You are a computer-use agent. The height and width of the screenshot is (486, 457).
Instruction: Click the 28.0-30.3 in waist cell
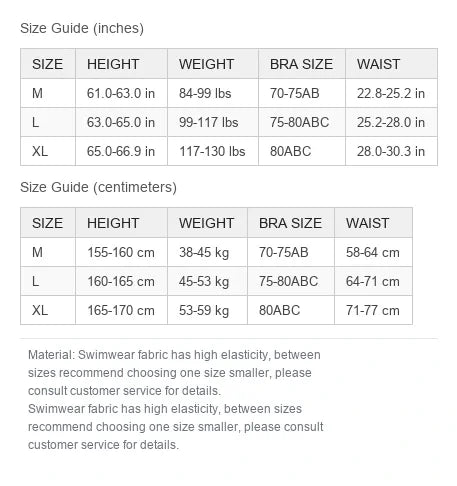[x=391, y=151]
